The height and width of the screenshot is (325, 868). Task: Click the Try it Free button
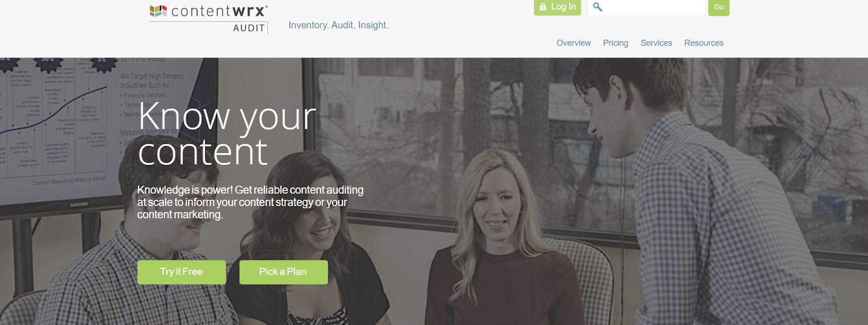click(181, 272)
